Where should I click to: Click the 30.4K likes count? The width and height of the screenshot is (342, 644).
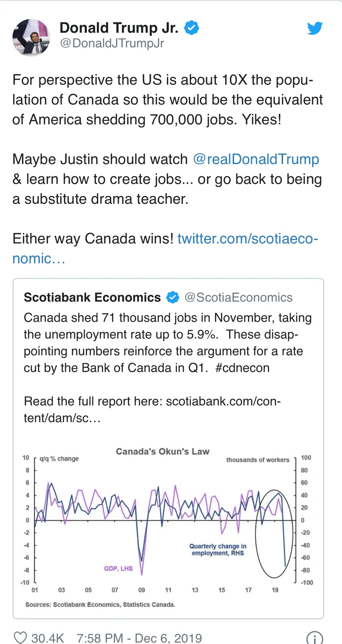[48, 638]
